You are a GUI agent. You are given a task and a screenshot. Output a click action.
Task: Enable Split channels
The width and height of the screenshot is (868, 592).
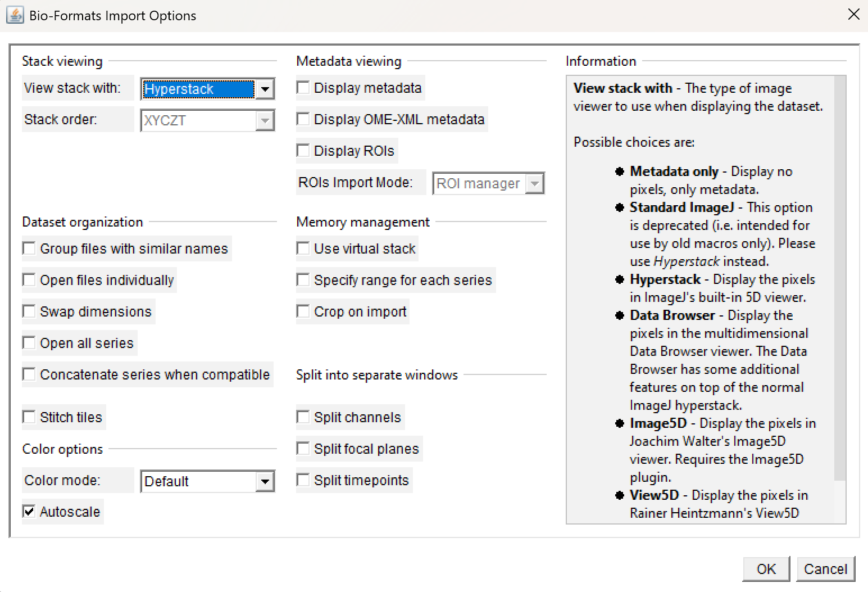click(x=303, y=417)
